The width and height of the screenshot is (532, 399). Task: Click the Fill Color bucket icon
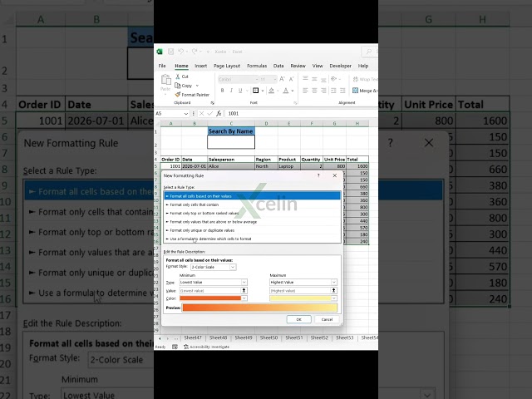point(271,91)
